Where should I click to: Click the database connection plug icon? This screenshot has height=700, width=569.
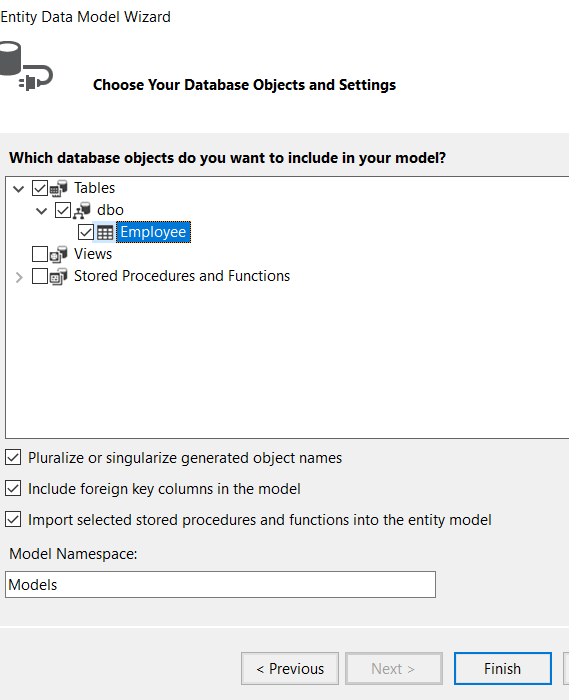coord(25,66)
